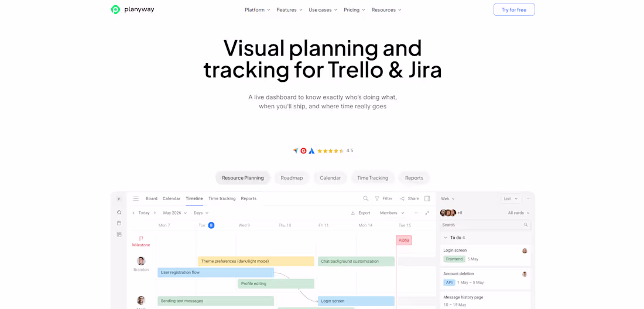Screen dimensions: 644x309
Task: Collapse the To do list section
Action: click(x=445, y=238)
